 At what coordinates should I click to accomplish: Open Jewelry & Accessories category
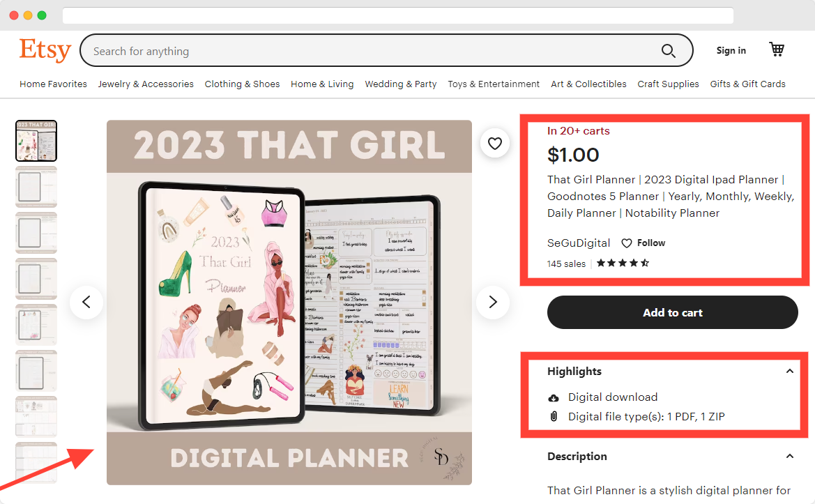click(x=146, y=84)
